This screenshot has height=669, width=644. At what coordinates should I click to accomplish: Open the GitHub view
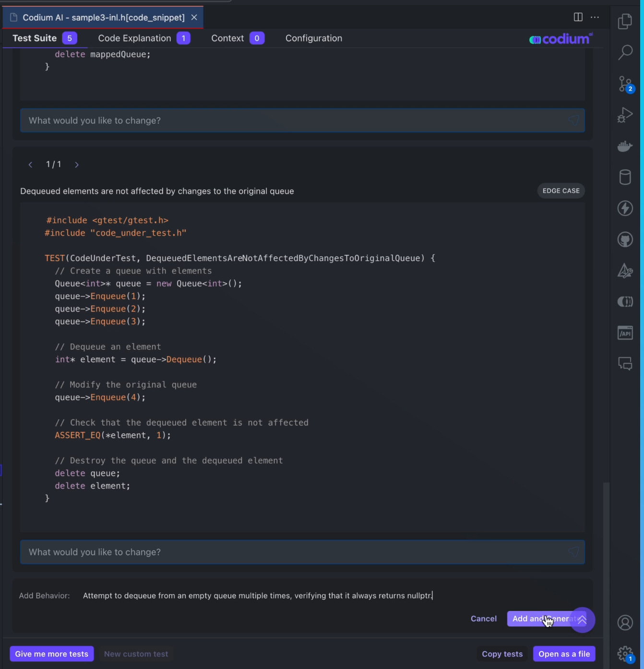point(625,239)
